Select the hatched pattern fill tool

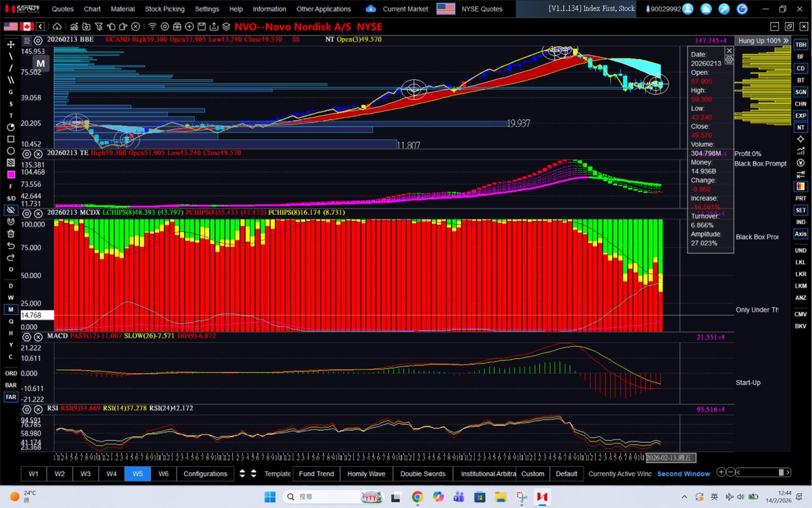pyautogui.click(x=11, y=163)
